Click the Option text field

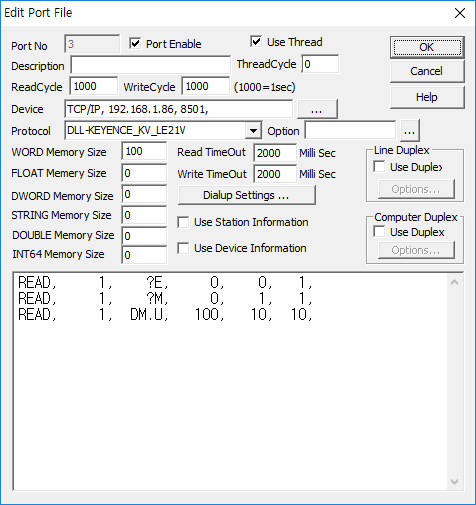[351, 131]
